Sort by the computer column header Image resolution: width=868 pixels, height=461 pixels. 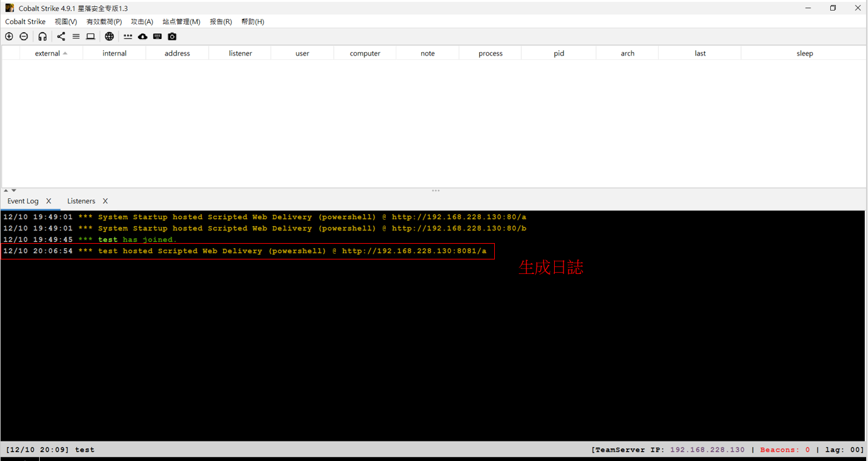(x=365, y=54)
